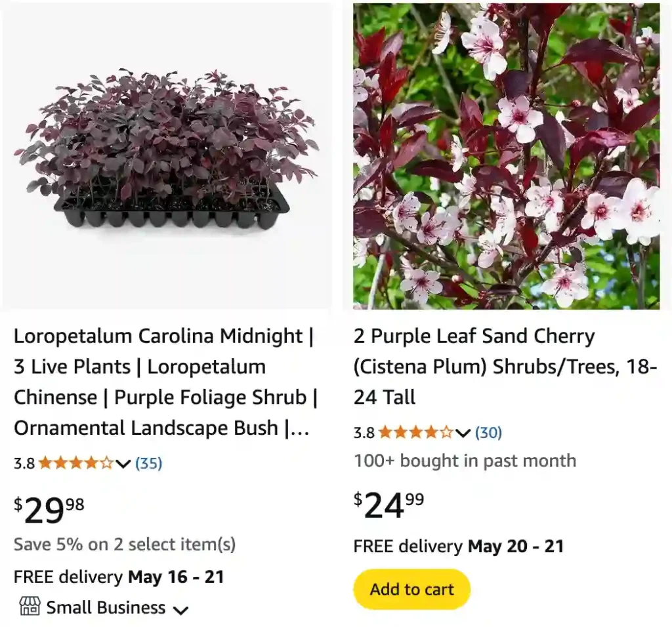The width and height of the screenshot is (672, 627).
Task: Open the Loropetalum Carolina Midnight title link
Action: tap(165, 382)
